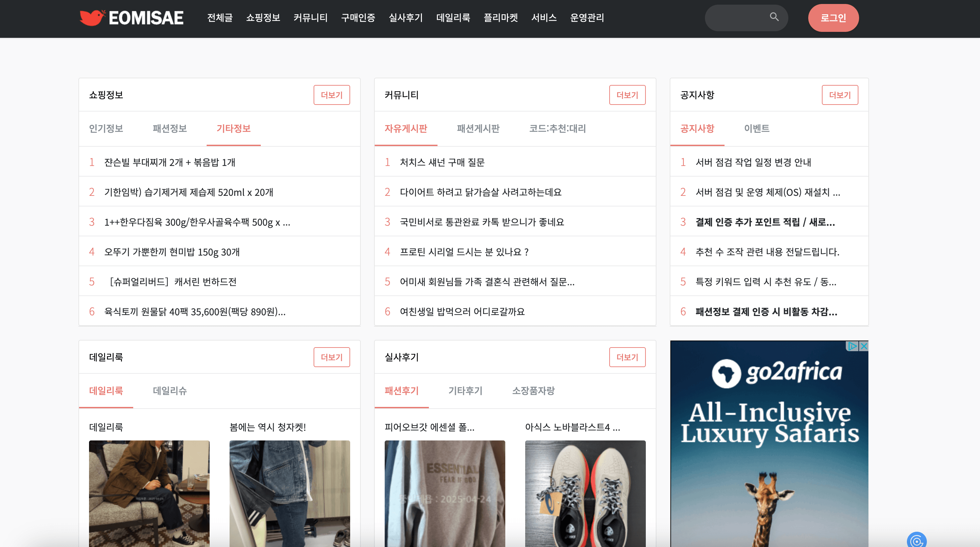Select the 이벤트 tab
Image resolution: width=980 pixels, height=547 pixels.
756,128
